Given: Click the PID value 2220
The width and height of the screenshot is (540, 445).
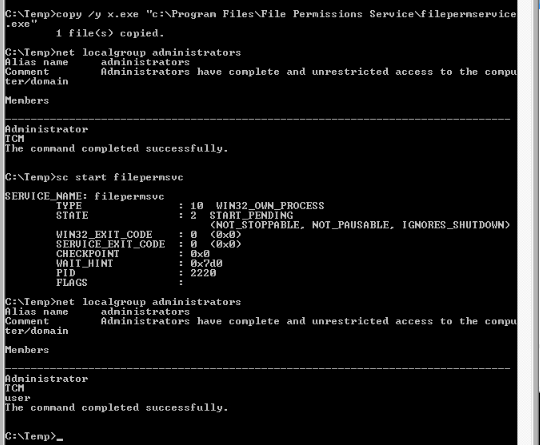Looking at the screenshot, I should click(203, 273).
